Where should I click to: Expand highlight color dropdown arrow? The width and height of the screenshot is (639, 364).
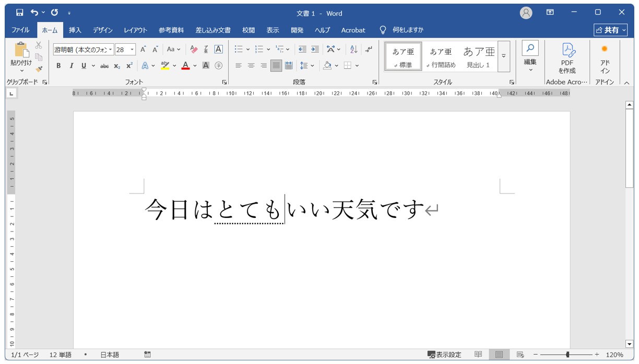point(174,66)
